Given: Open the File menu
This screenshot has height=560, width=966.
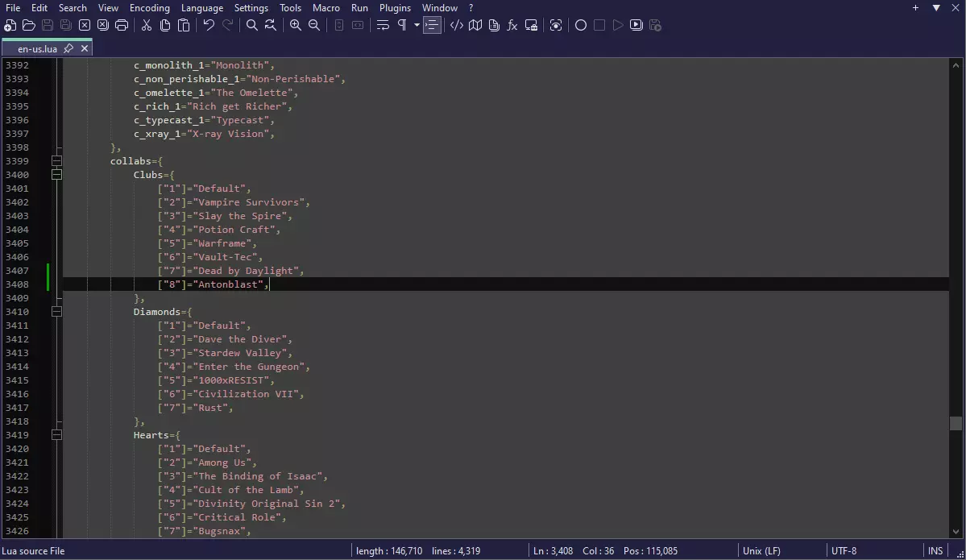Looking at the screenshot, I should pos(13,8).
